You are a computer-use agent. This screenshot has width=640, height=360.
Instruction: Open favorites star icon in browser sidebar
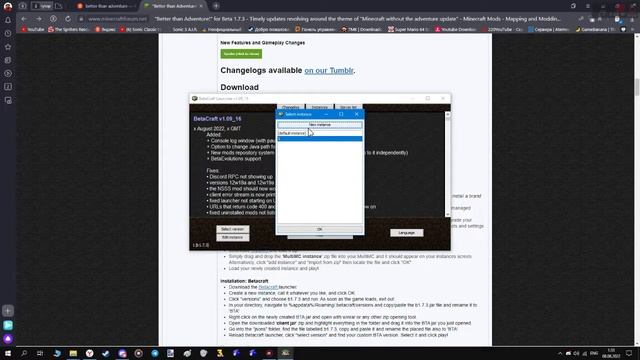(x=8, y=47)
